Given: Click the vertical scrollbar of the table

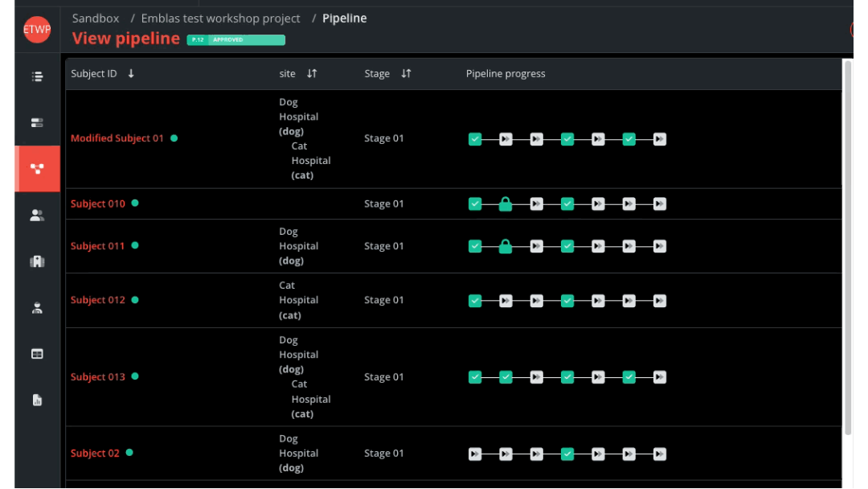Looking at the screenshot, I should (847, 241).
